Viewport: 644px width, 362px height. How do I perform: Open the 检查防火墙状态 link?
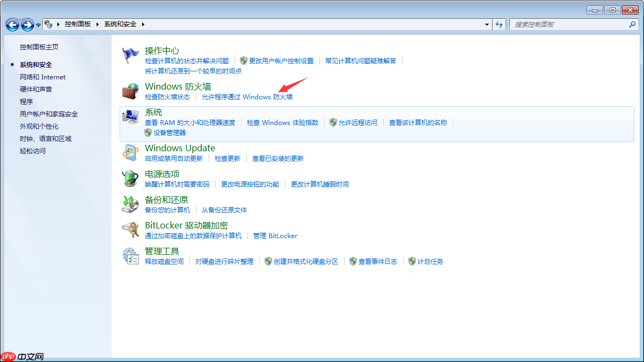coord(168,97)
